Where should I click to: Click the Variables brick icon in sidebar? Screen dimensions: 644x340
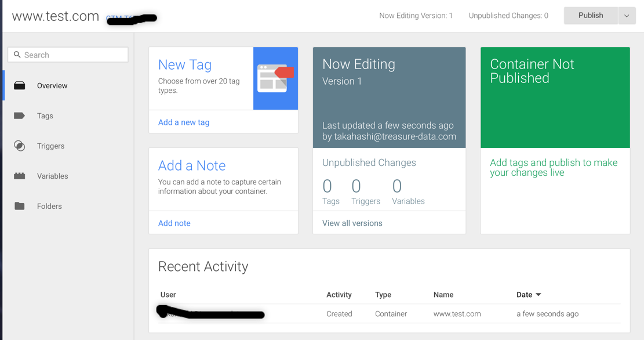(x=19, y=176)
